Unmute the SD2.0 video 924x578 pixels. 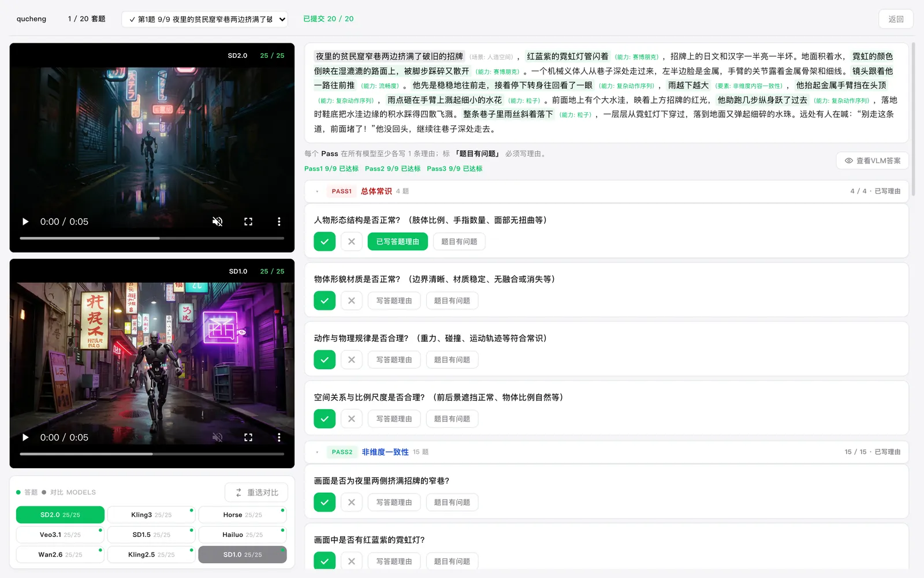(218, 221)
